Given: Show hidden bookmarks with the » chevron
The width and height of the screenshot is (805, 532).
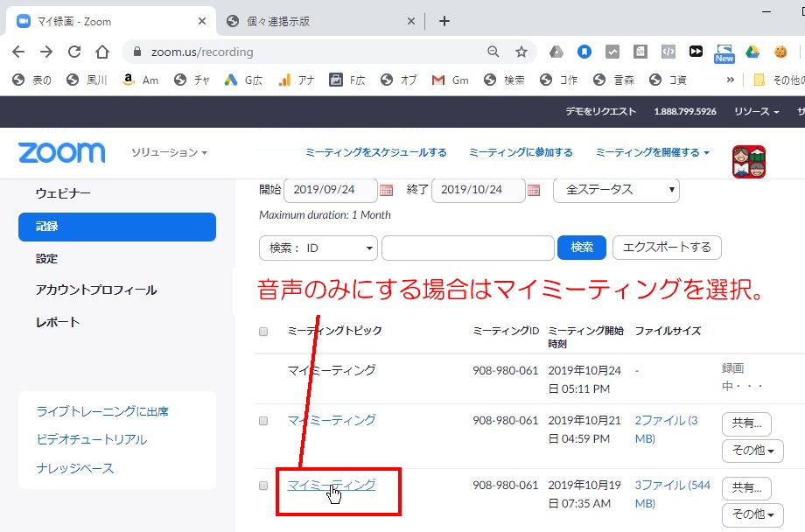Looking at the screenshot, I should point(731,80).
